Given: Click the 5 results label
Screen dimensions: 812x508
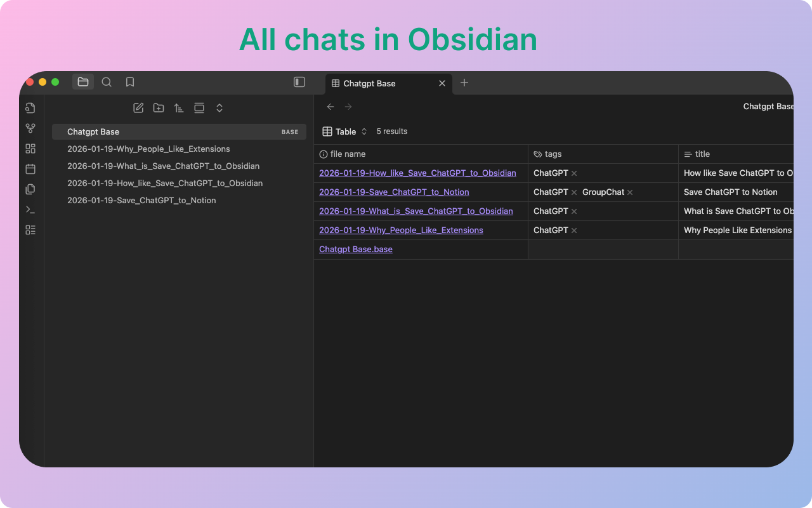Looking at the screenshot, I should coord(392,131).
